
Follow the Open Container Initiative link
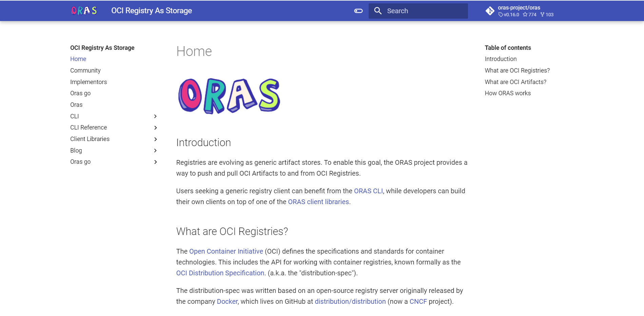pos(226,251)
